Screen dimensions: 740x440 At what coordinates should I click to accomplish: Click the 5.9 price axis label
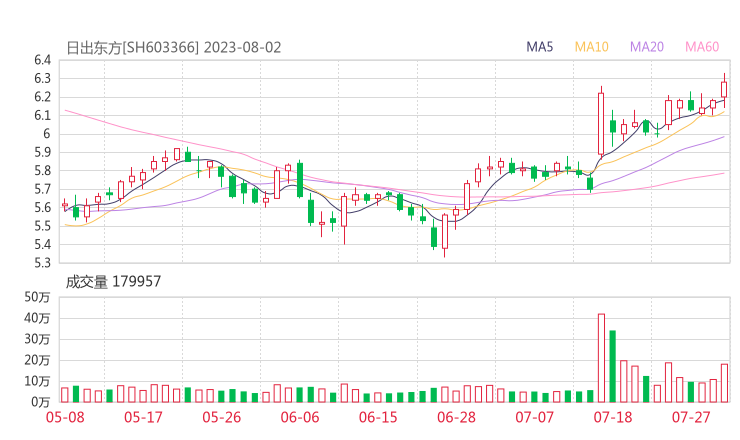(42, 152)
